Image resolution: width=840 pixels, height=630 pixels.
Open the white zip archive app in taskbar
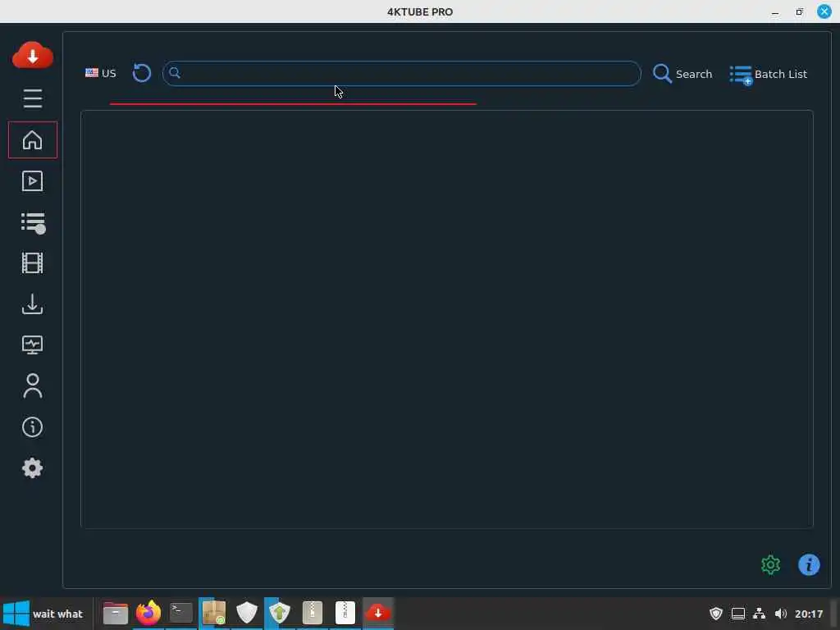coord(345,613)
